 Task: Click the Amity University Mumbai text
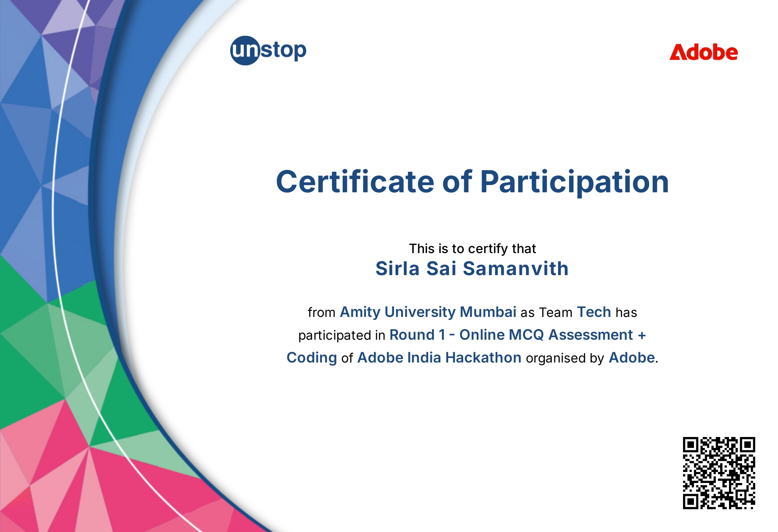[x=428, y=312]
